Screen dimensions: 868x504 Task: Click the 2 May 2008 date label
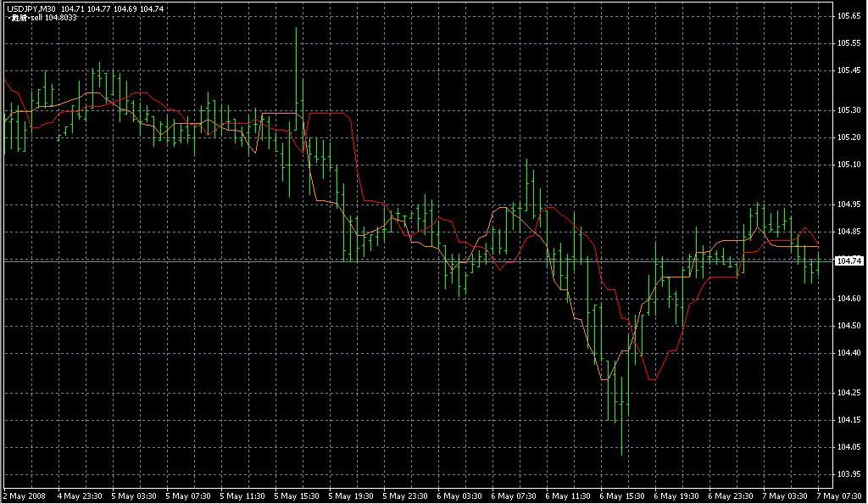tap(25, 496)
